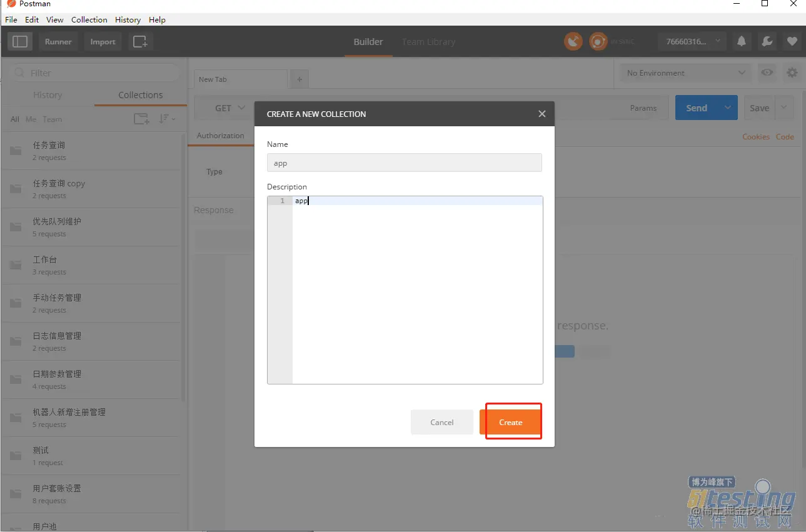
Task: Click the Save button
Action: coord(760,108)
